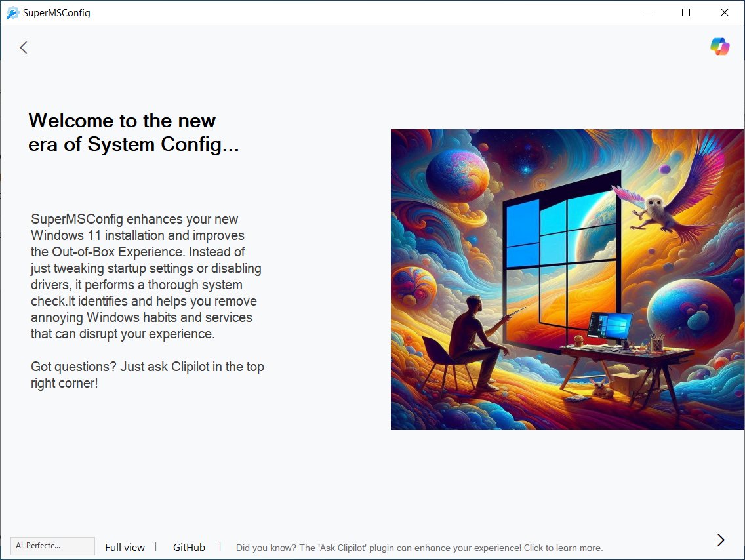Viewport: 745px width, 560px height.
Task: Click the 'Ask Clipilot' plugin tip
Action: (x=420, y=548)
